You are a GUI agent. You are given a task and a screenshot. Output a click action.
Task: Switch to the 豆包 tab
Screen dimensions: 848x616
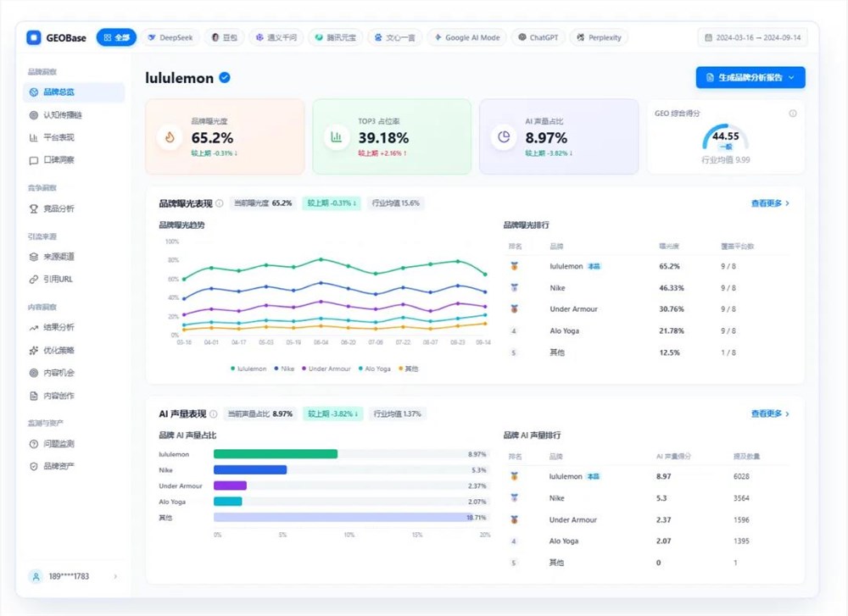click(x=224, y=38)
